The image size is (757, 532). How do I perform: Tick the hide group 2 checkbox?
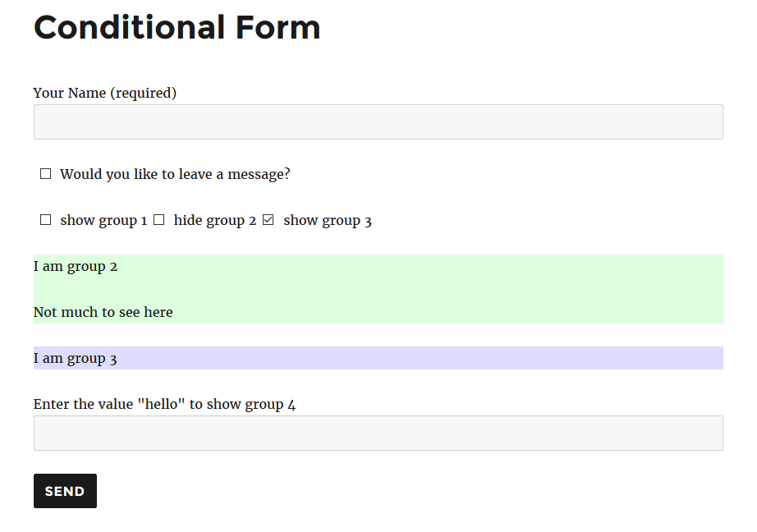point(158,220)
